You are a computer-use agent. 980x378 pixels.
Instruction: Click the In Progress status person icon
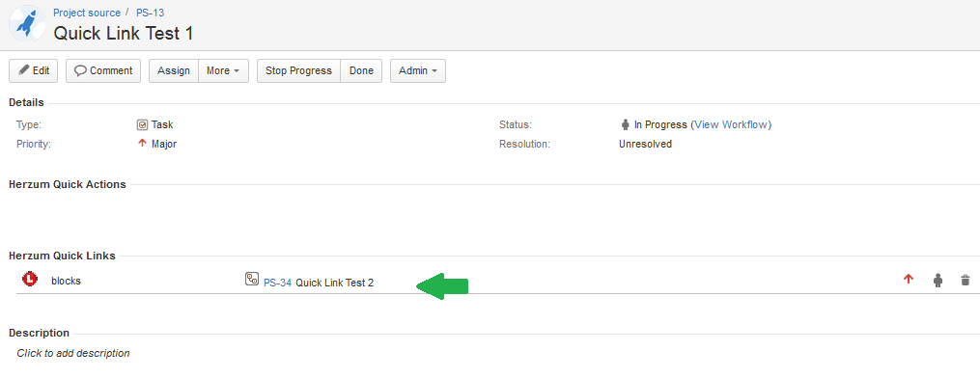click(625, 124)
